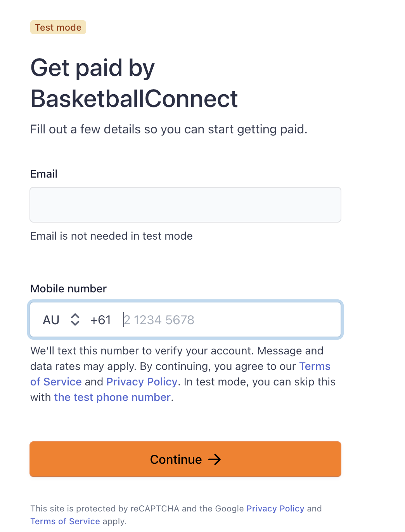Open Terms of Service link in reCAPTCHA notice
Viewport: 405px width, 532px height.
(65, 521)
